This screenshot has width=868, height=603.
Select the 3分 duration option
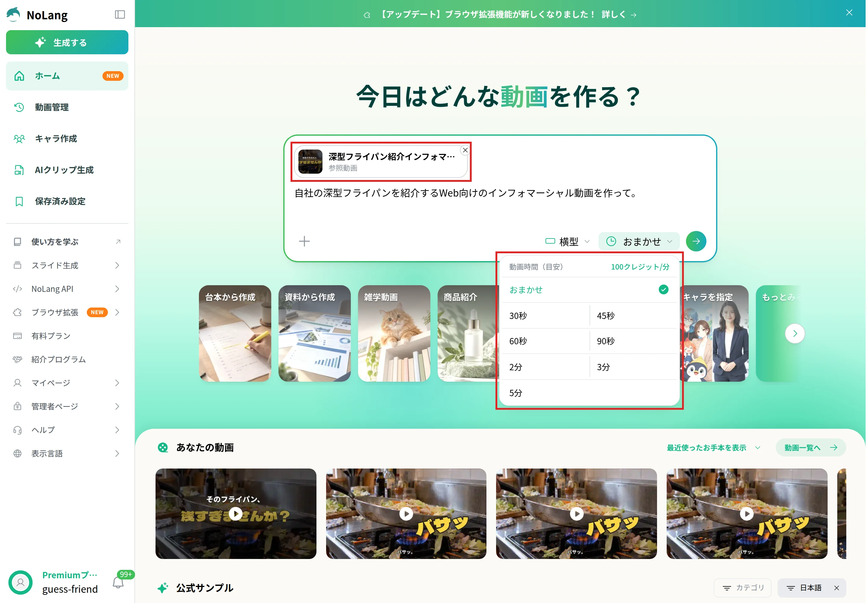pos(634,367)
